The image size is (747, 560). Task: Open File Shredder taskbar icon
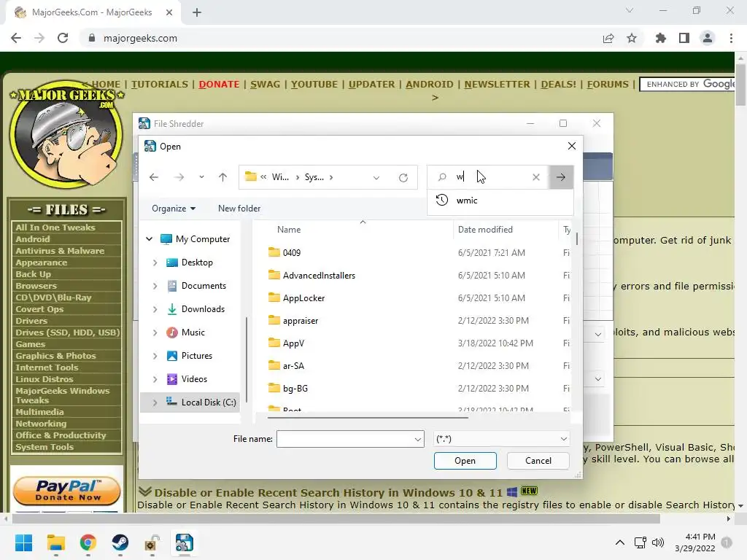point(184,542)
